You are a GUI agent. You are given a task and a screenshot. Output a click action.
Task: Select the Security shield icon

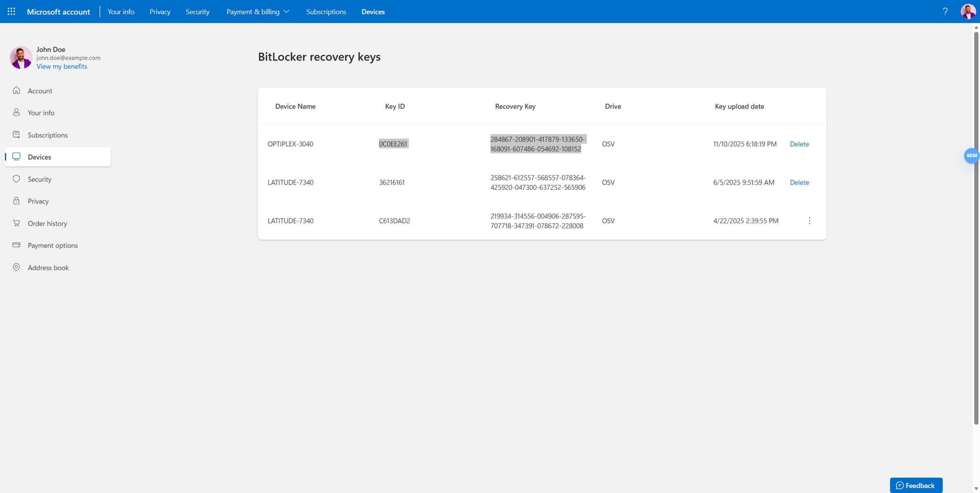[16, 179]
